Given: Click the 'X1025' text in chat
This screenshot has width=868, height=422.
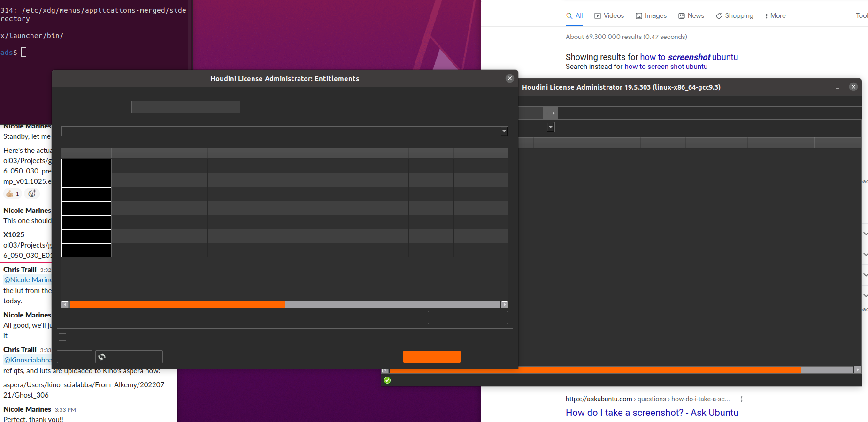Looking at the screenshot, I should [14, 234].
